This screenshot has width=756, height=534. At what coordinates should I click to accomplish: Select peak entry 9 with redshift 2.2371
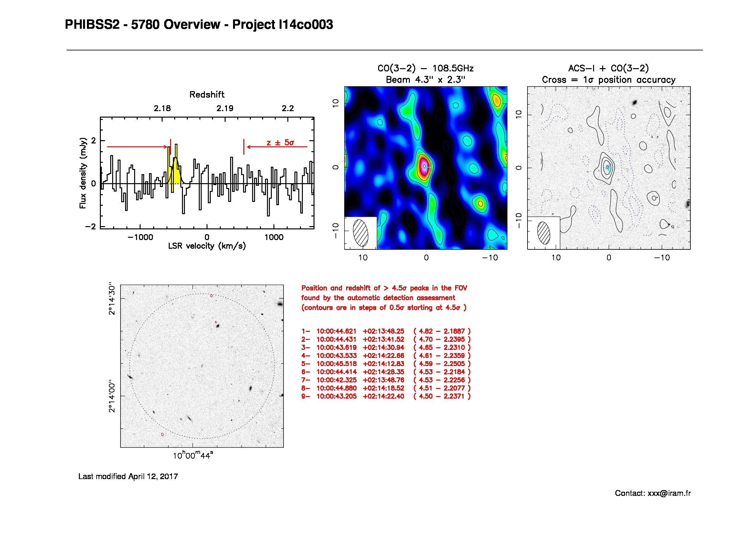(386, 396)
